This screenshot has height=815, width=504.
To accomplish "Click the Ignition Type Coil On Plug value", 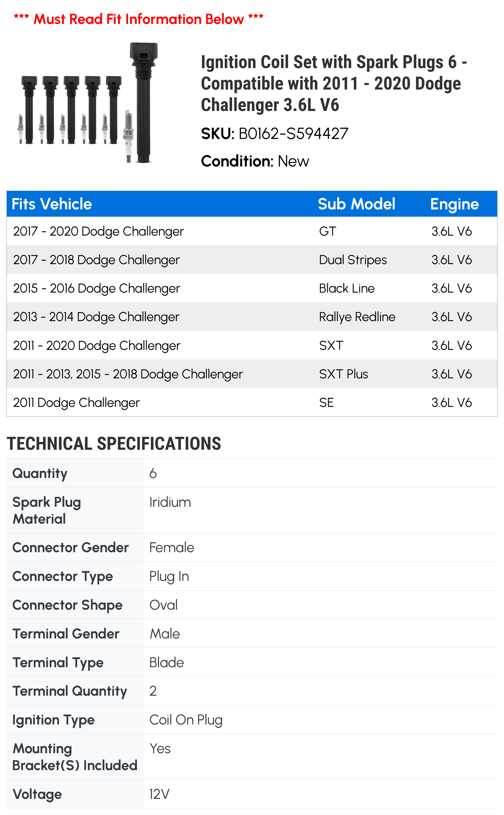I will click(186, 720).
